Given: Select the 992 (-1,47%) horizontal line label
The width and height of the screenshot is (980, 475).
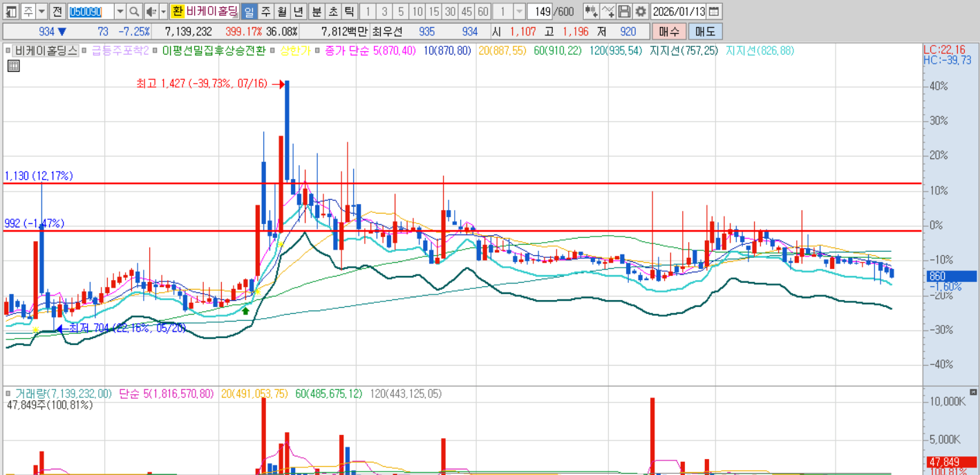Looking at the screenshot, I should 35,223.
